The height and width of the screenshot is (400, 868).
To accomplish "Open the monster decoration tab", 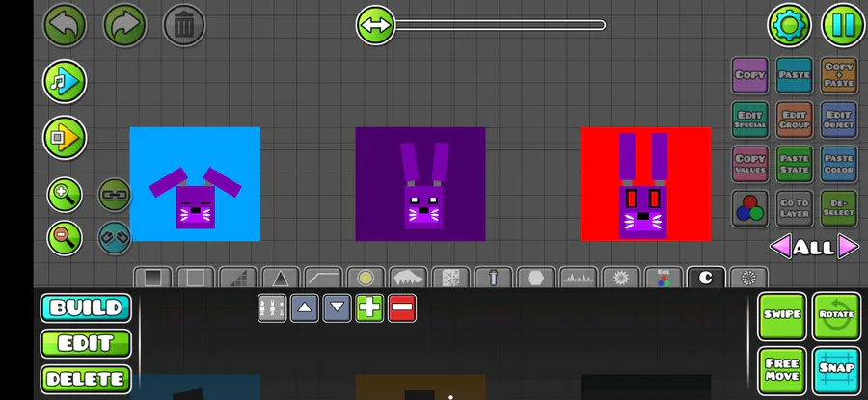I will (408, 278).
